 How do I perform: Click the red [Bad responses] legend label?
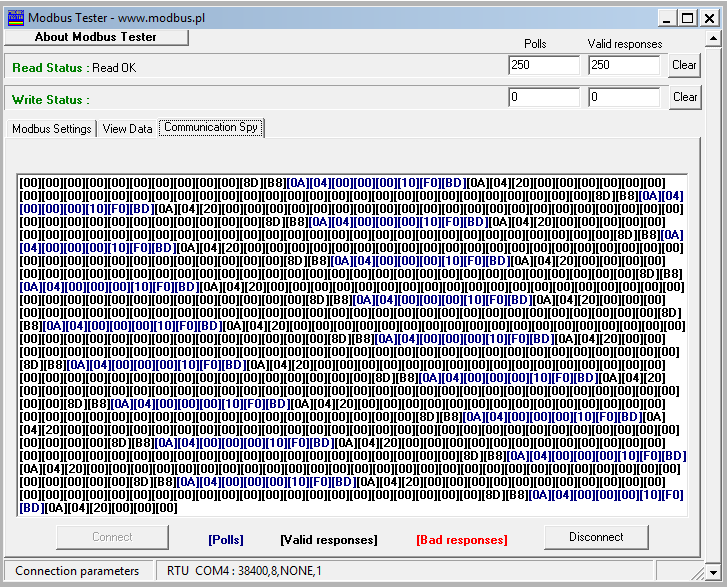pyautogui.click(x=462, y=540)
